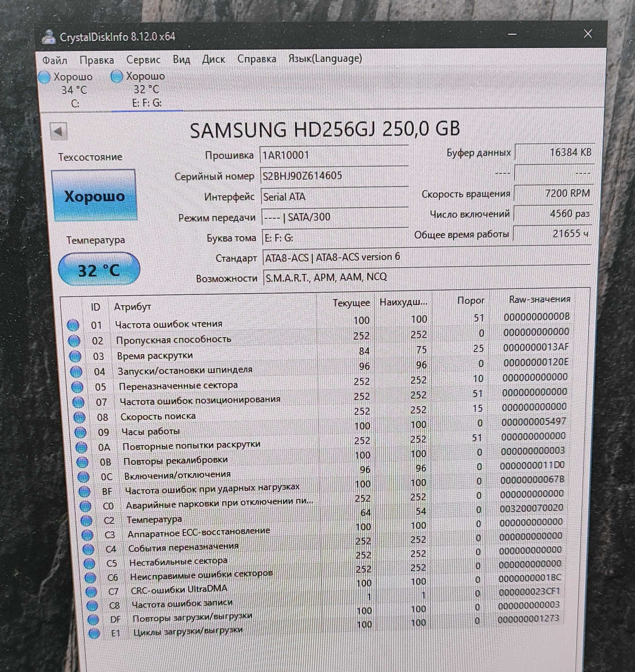Open the Файл menu

tap(54, 61)
